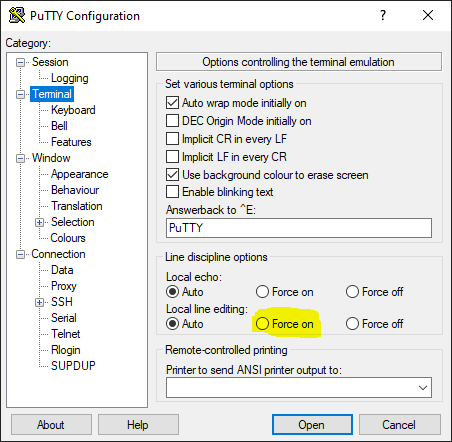
Task: Enable blinking text checkbox
Action: [x=172, y=192]
